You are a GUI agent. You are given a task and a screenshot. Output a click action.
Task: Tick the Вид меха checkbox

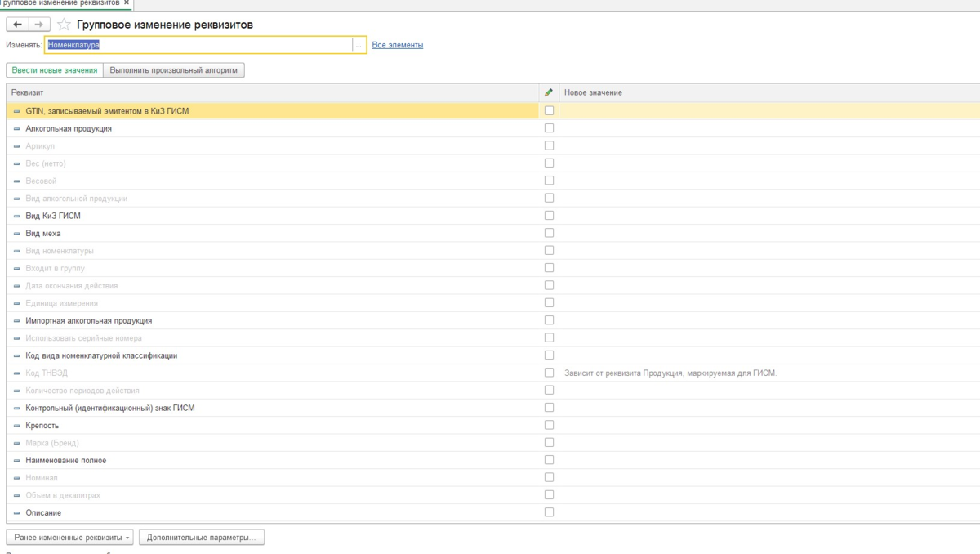(549, 233)
